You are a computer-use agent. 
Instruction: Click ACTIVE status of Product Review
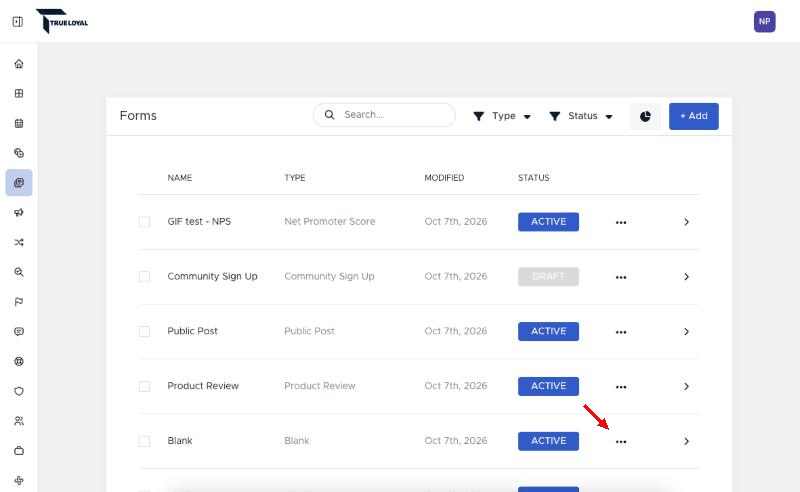pos(548,386)
